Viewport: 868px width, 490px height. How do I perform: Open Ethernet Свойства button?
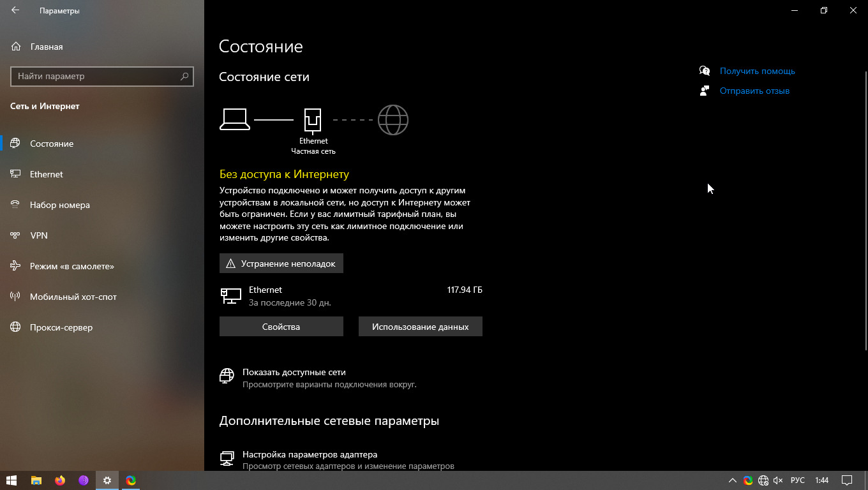(x=281, y=326)
